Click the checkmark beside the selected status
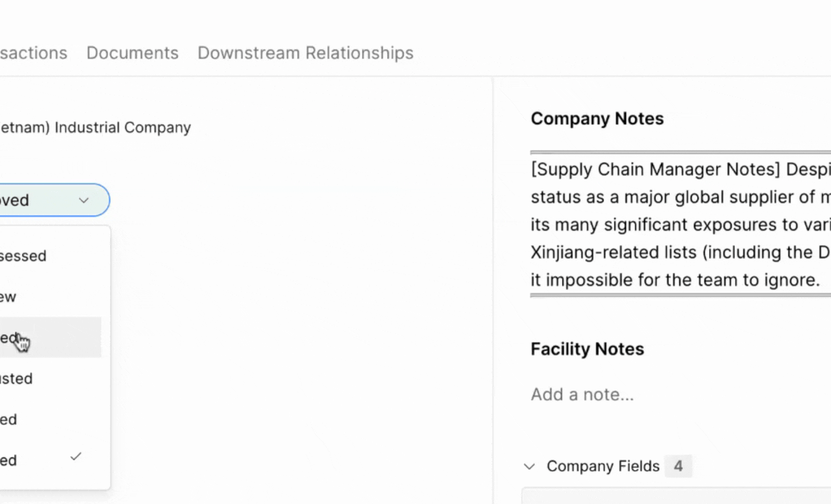 pyautogui.click(x=76, y=457)
